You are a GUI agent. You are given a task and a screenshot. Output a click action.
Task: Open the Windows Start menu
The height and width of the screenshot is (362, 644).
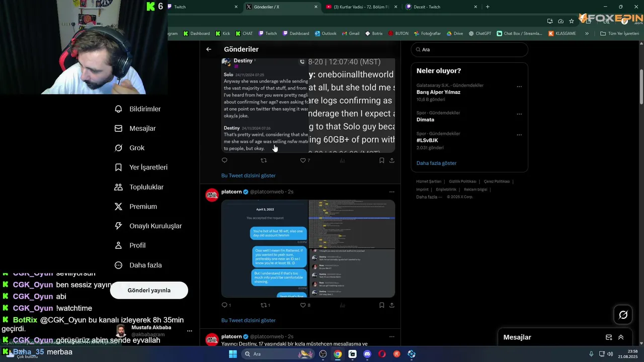232,354
